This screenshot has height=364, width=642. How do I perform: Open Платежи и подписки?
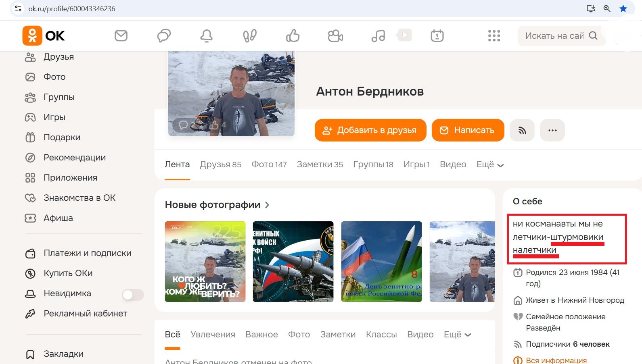88,253
